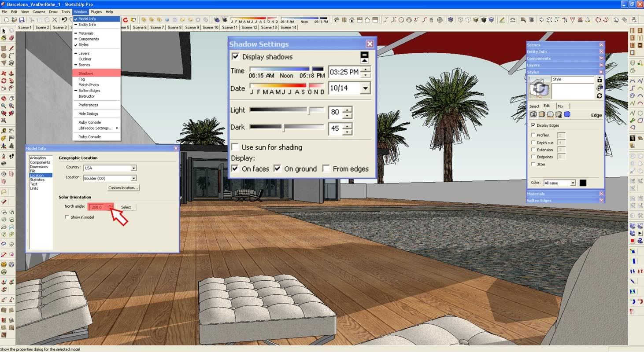Click the Open folder icon in toolbar
This screenshot has height=352, width=644.
coord(14,20)
